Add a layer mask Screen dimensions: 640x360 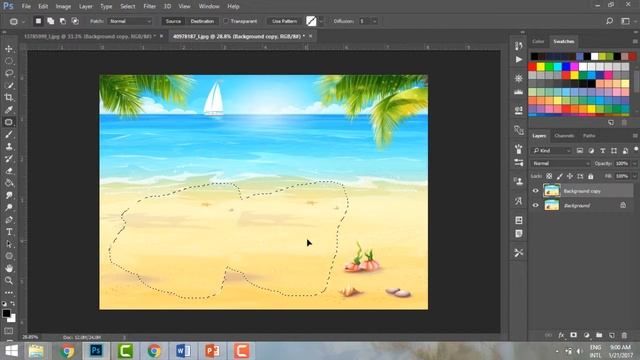pos(573,335)
